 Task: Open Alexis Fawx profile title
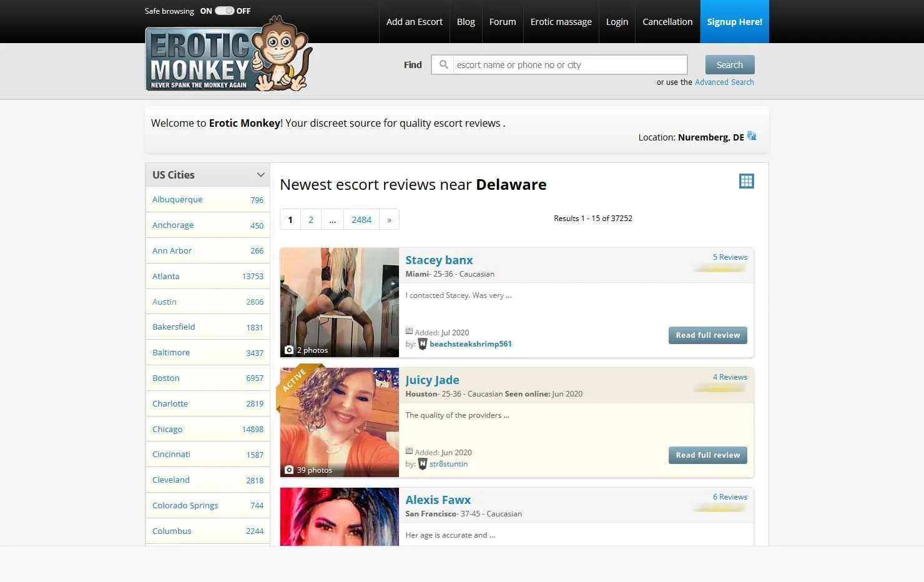pos(438,500)
